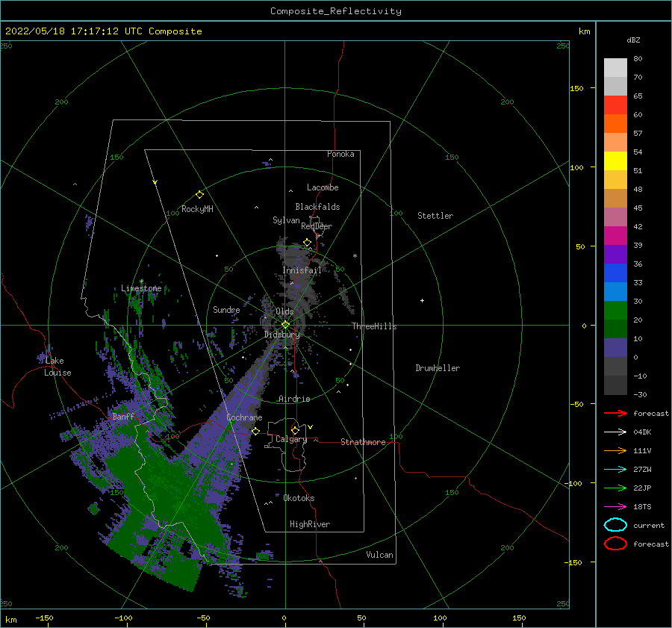Click the yellow diamond marker above Calgary label
Viewport: 672px width, 628px height.
point(295,430)
